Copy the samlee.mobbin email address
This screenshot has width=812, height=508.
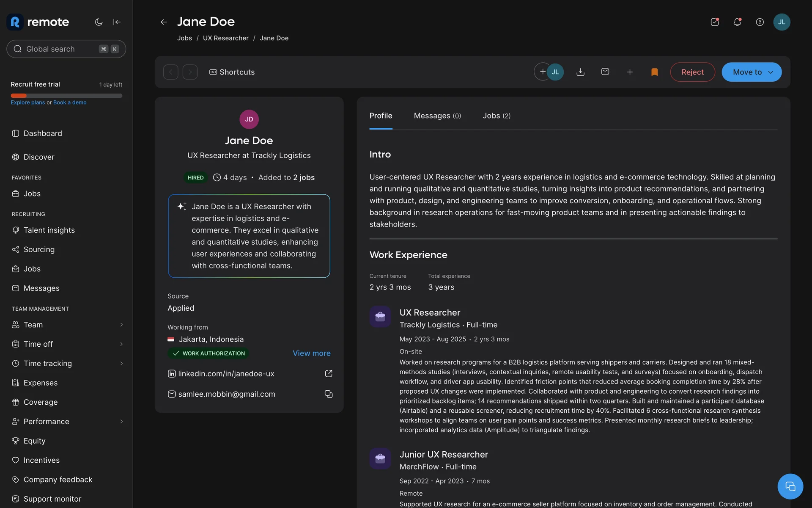(329, 394)
